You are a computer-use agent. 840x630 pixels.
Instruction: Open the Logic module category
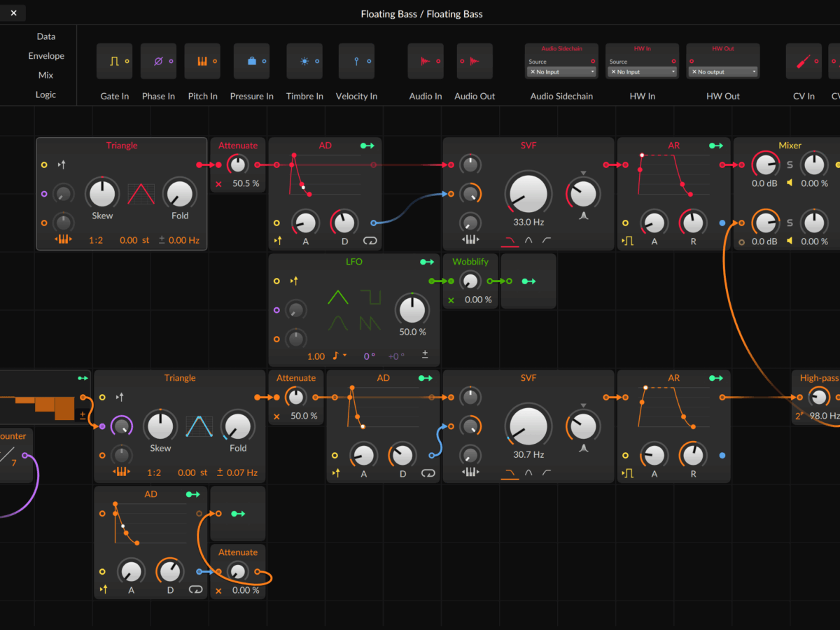click(x=46, y=94)
